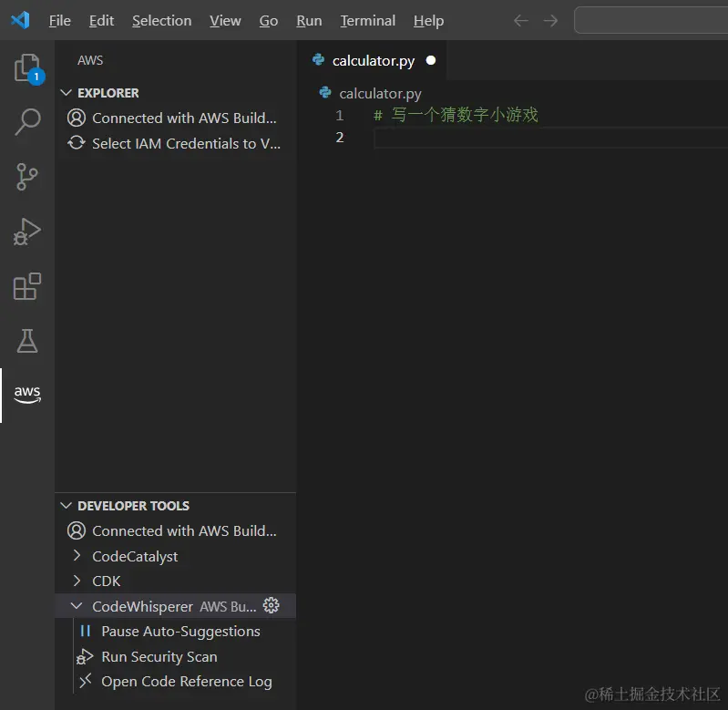The height and width of the screenshot is (710, 728).
Task: Expand the CodeCatalyst node
Action: pyautogui.click(x=77, y=556)
